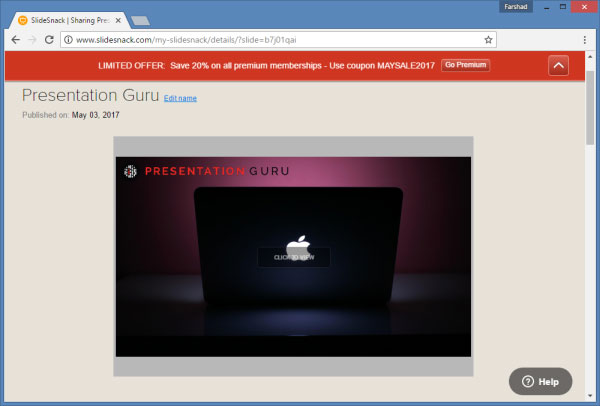
Task: Click the CLICK TO VIEW button on the presentation
Action: click(x=294, y=257)
